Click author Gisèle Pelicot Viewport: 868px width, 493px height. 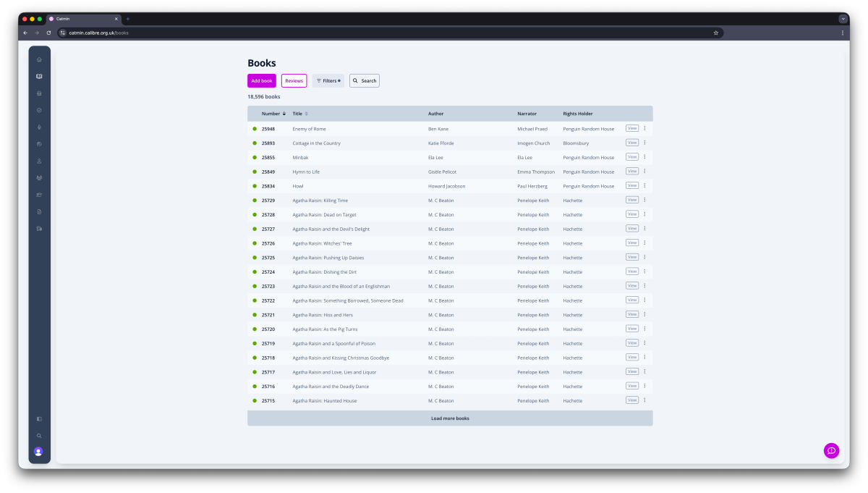443,172
